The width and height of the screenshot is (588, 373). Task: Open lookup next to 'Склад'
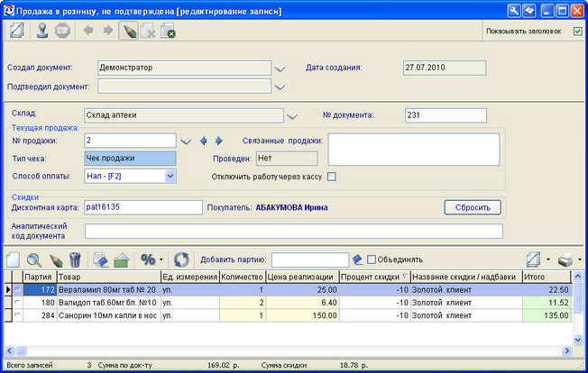point(292,115)
